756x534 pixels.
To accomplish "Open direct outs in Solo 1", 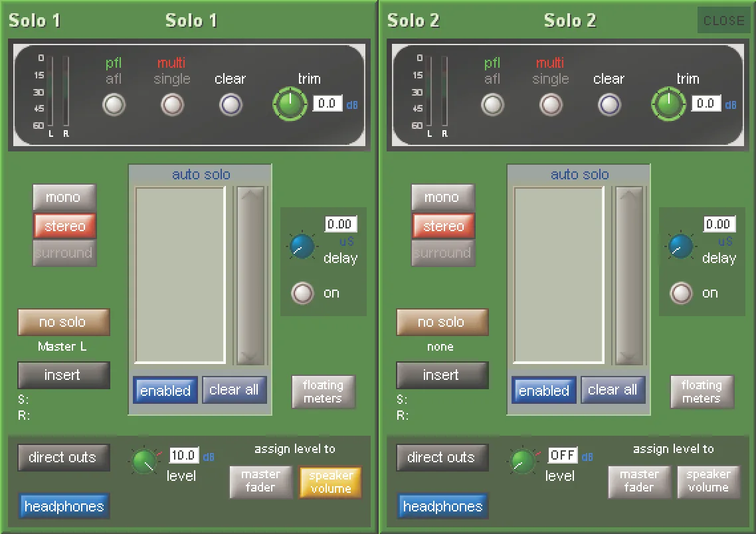I will (x=64, y=458).
